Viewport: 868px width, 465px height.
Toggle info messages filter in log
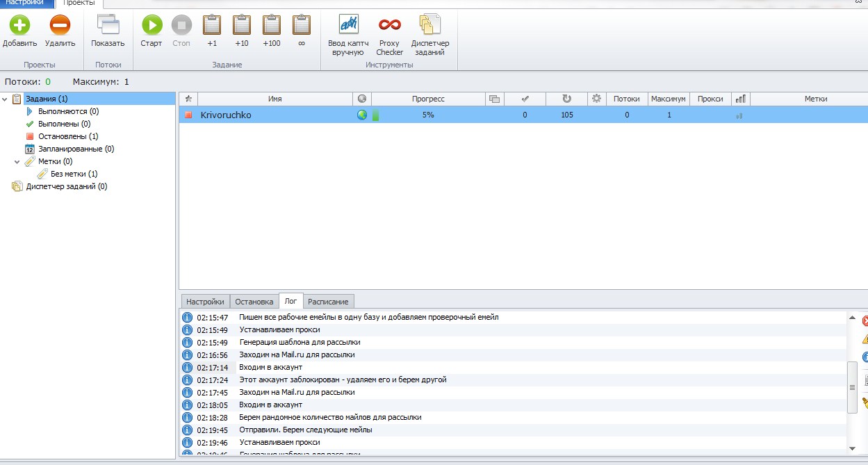(x=865, y=357)
